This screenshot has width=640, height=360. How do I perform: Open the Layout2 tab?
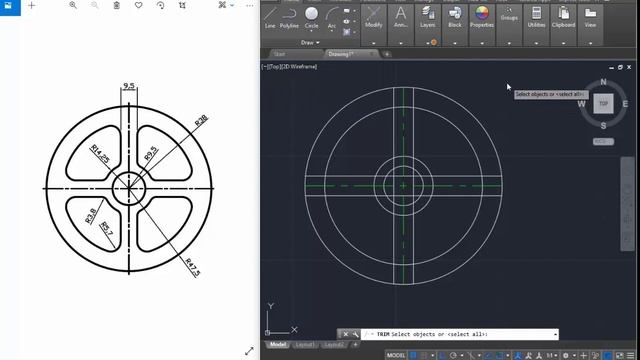334,344
